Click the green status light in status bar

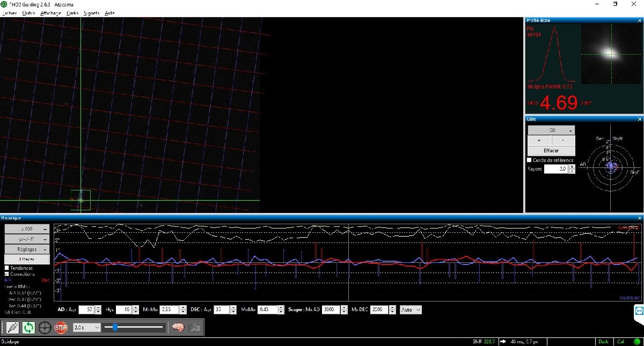tap(636, 341)
